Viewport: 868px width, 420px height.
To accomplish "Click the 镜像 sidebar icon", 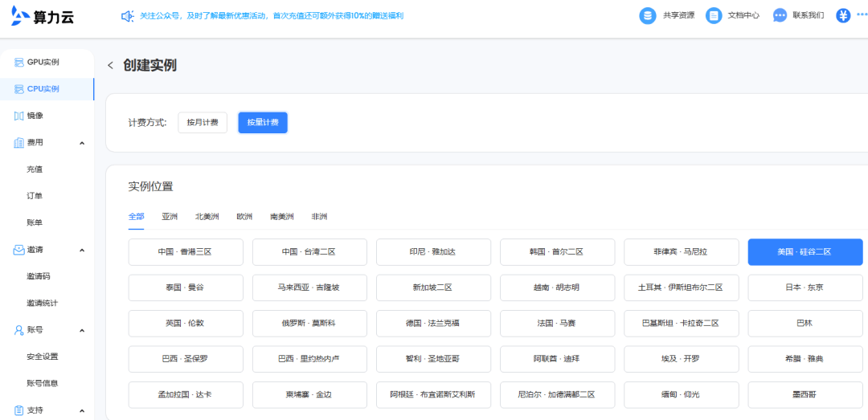I will pos(18,116).
